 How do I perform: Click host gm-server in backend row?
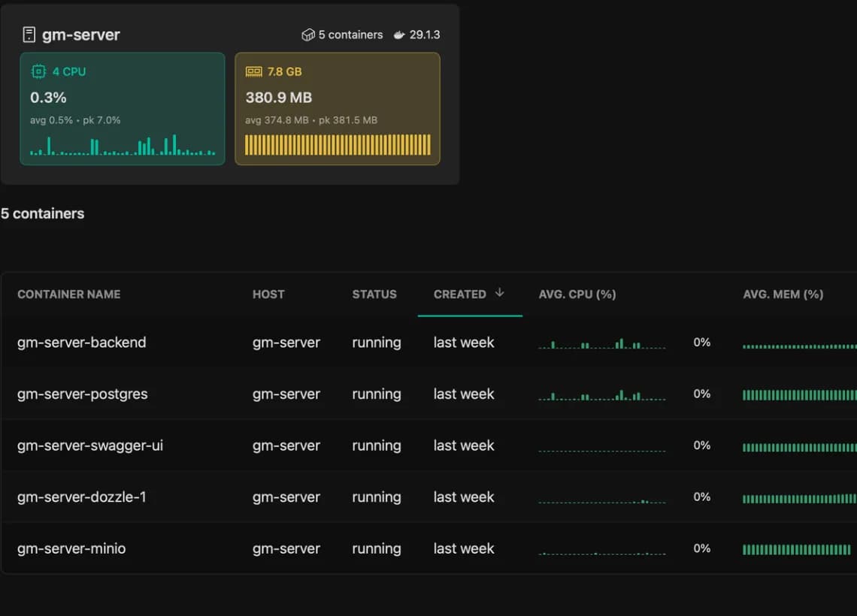coord(286,343)
